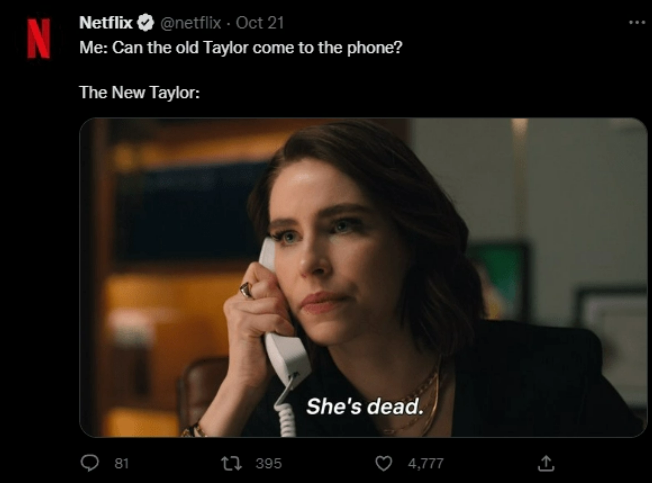Click the verified checkmark badge

[145, 23]
